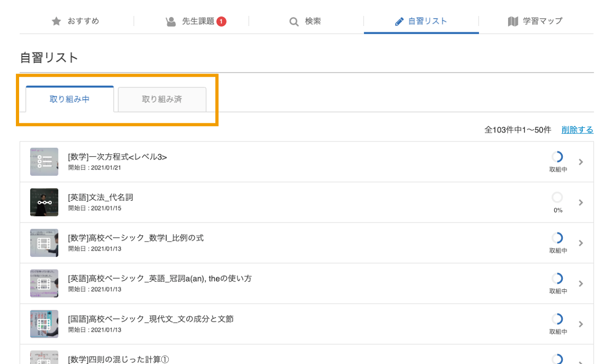
Task: Open thumbnail of 冠詞a(an), theの使い方 video
Action: click(x=45, y=283)
